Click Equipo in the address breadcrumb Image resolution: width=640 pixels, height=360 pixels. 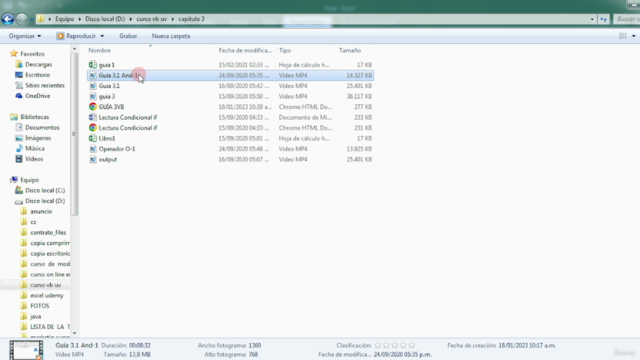[64, 19]
